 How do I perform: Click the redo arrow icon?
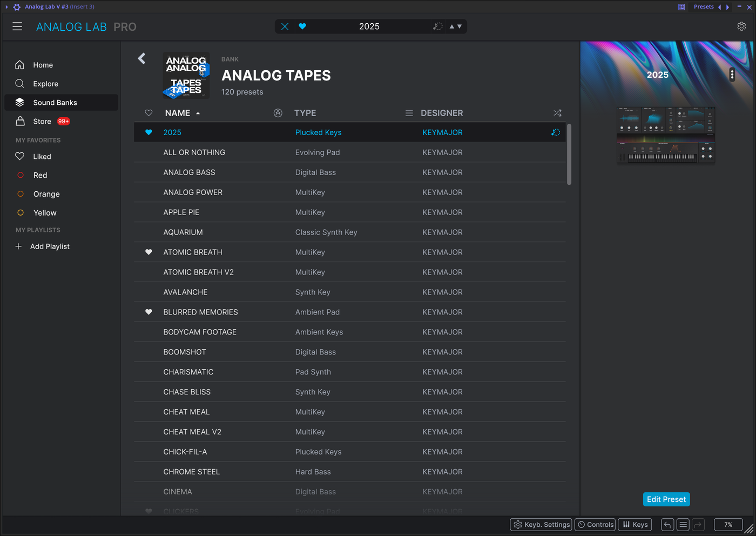[x=698, y=525]
